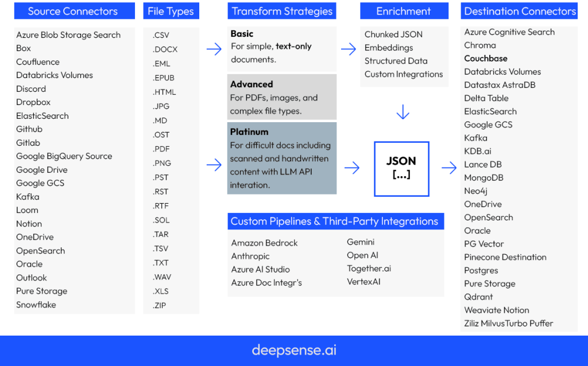Choose the Platinum transform strategy box
Screen dimensions: 588x366
click(x=281, y=158)
